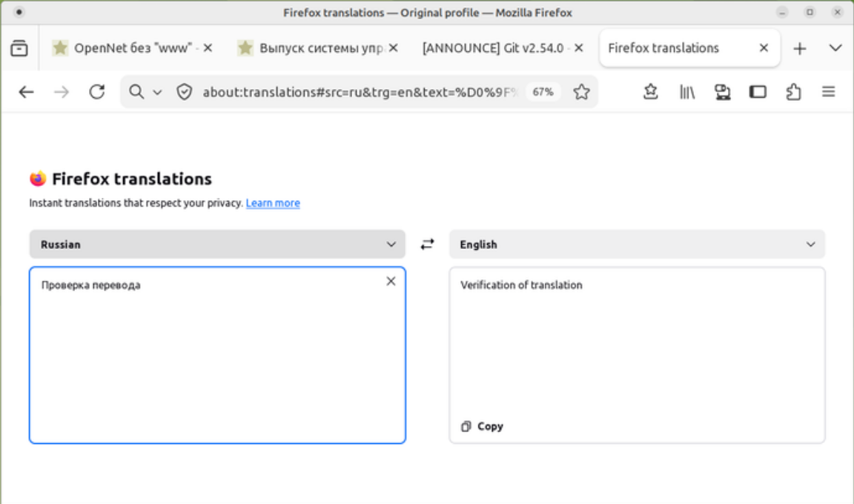This screenshot has height=504, width=854.
Task: Open Firefox View in the top-left corner
Action: (19, 47)
